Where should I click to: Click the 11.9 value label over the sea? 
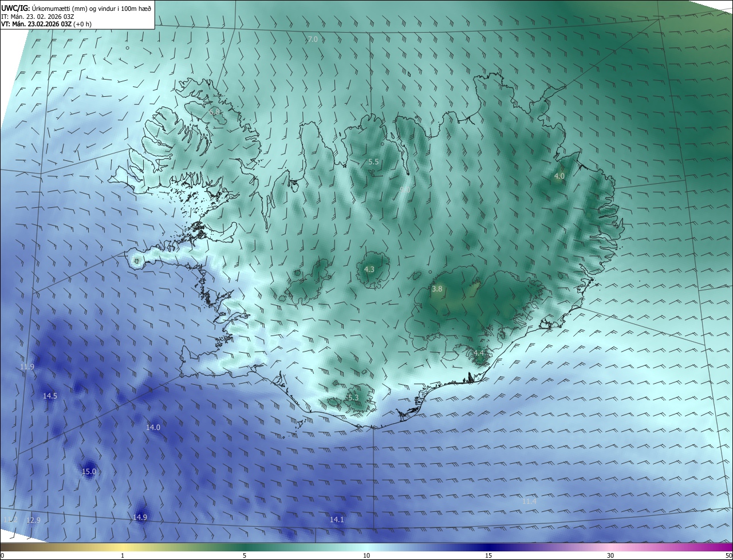tap(27, 366)
